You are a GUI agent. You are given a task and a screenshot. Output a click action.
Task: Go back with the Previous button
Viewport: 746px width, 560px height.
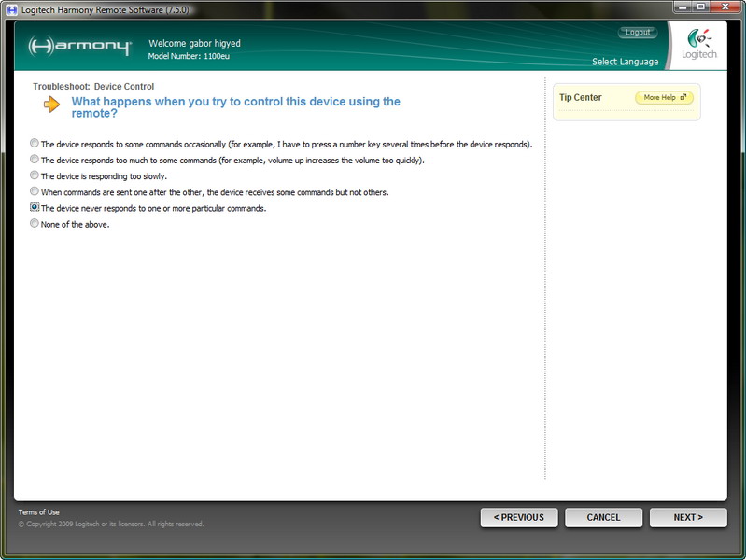[518, 517]
